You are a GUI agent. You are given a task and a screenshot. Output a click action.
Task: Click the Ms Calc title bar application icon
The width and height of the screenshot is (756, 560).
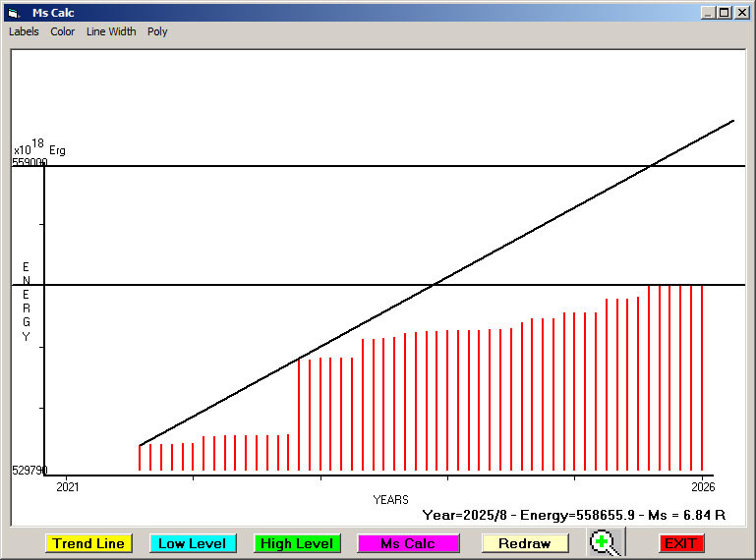click(12, 13)
